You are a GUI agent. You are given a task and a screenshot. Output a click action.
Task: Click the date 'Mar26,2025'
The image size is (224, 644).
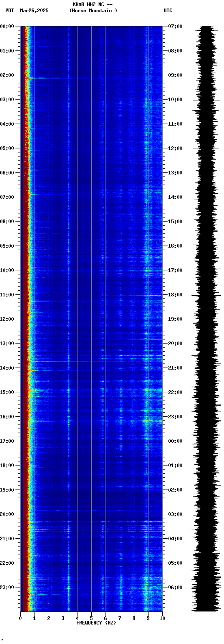tap(34, 11)
